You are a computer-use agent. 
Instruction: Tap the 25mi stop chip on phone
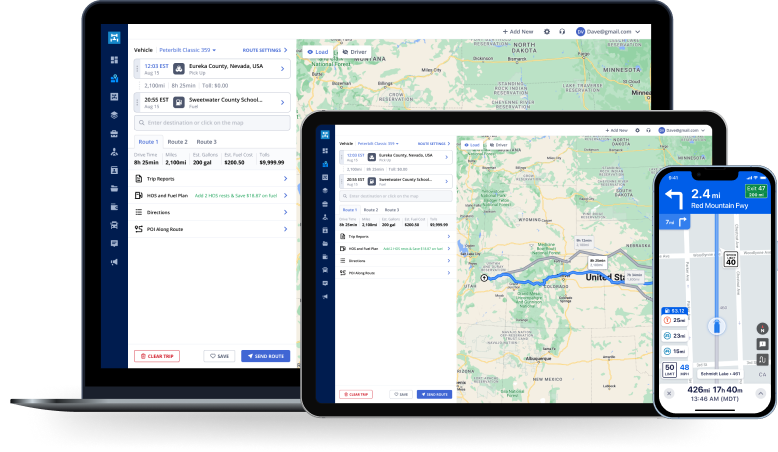coord(675,321)
